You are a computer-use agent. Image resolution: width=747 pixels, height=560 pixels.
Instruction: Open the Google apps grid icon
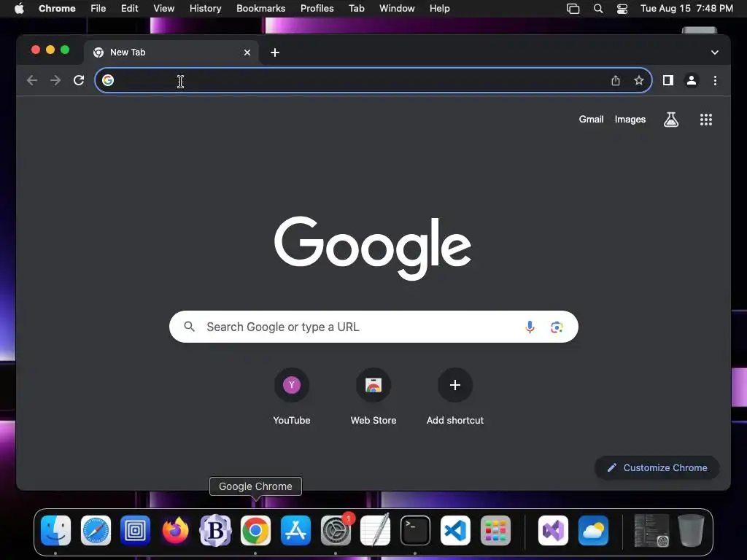[706, 120]
